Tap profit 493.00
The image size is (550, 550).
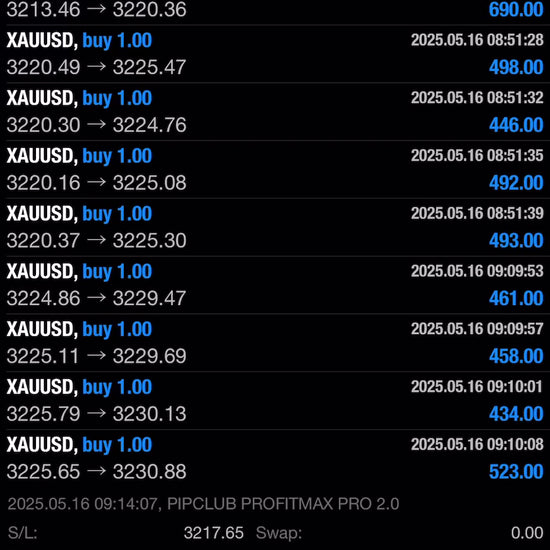pos(516,241)
